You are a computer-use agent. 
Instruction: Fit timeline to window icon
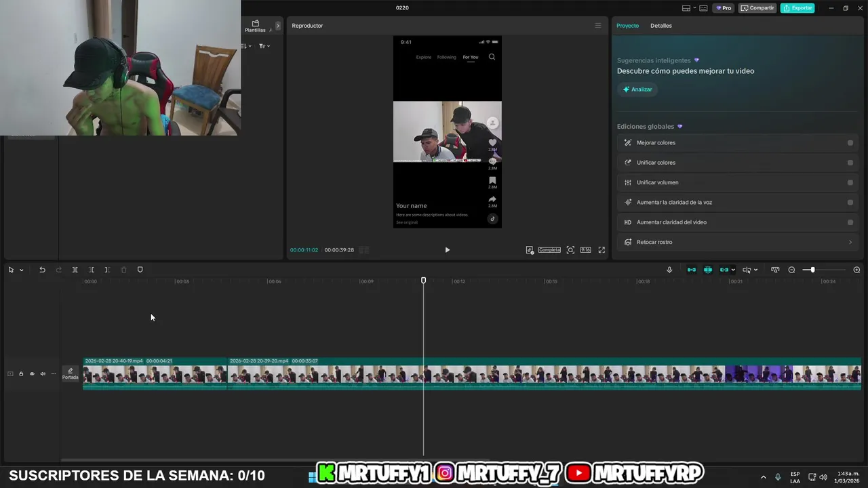(x=775, y=270)
